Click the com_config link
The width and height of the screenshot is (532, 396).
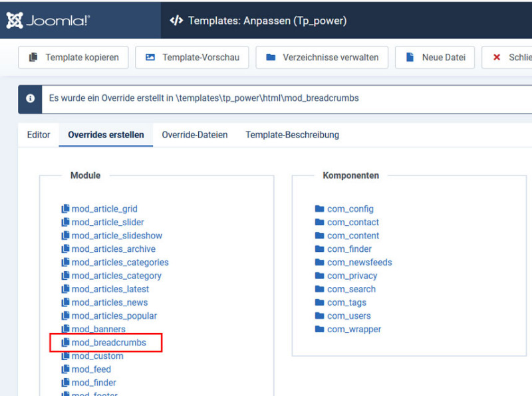click(350, 209)
